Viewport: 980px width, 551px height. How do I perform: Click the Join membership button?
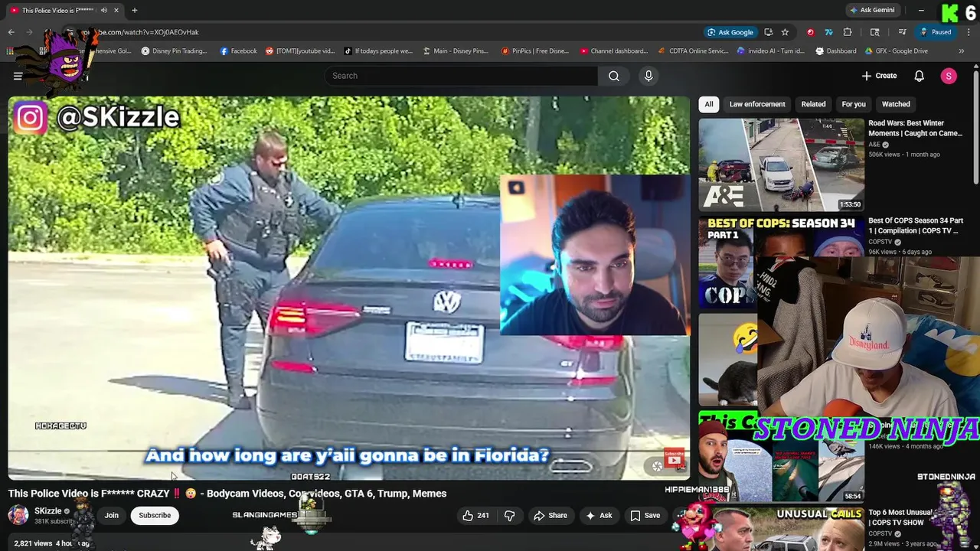click(112, 516)
